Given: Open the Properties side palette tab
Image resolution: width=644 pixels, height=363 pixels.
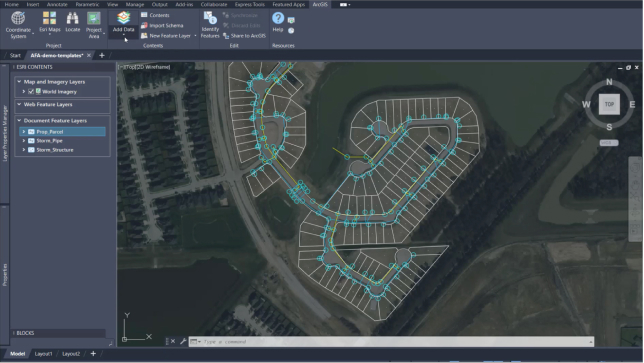Looking at the screenshot, I should 5,275.
